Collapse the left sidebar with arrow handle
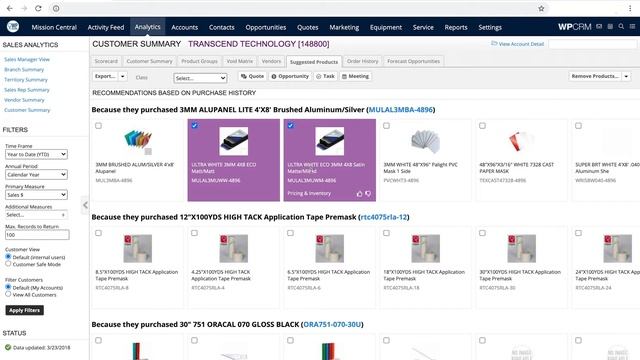 [x=85, y=205]
